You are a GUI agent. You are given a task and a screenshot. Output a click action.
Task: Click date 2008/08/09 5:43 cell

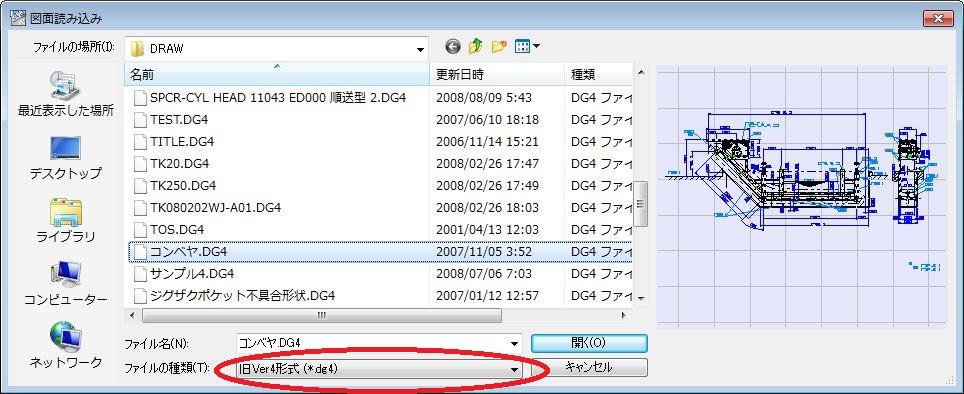(x=484, y=98)
